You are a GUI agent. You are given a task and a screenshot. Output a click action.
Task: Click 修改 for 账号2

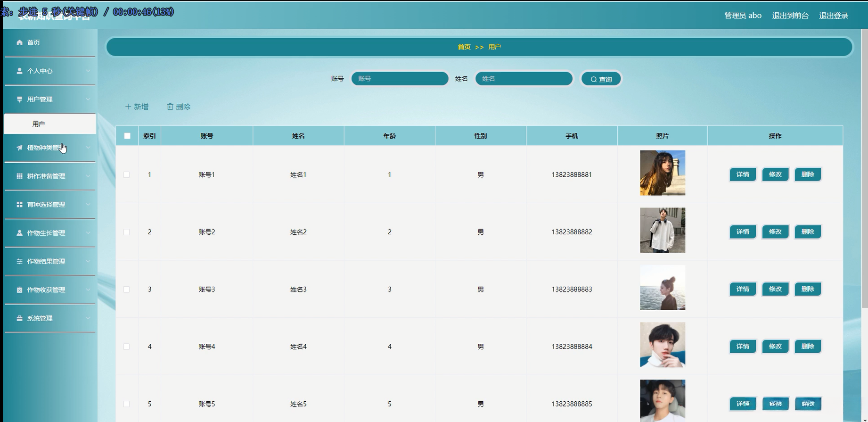coord(775,232)
